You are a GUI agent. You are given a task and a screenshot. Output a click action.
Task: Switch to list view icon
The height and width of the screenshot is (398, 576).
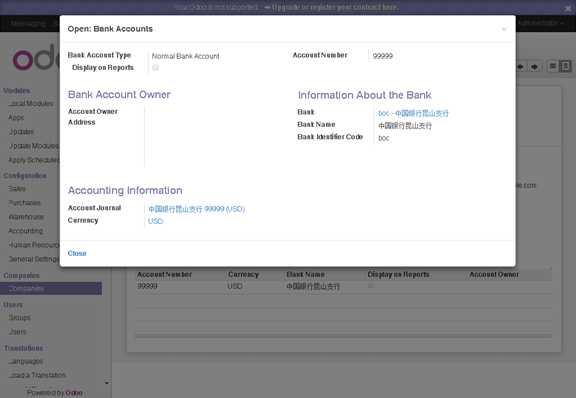pyautogui.click(x=552, y=66)
